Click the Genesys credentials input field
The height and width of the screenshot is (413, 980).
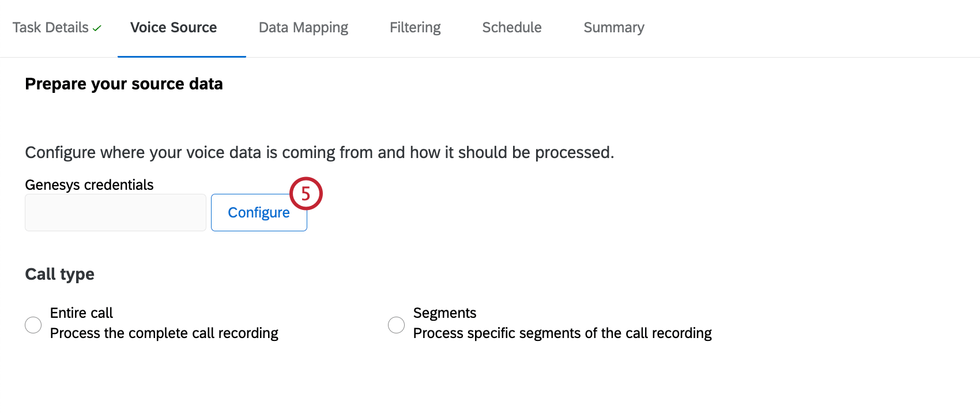point(115,212)
